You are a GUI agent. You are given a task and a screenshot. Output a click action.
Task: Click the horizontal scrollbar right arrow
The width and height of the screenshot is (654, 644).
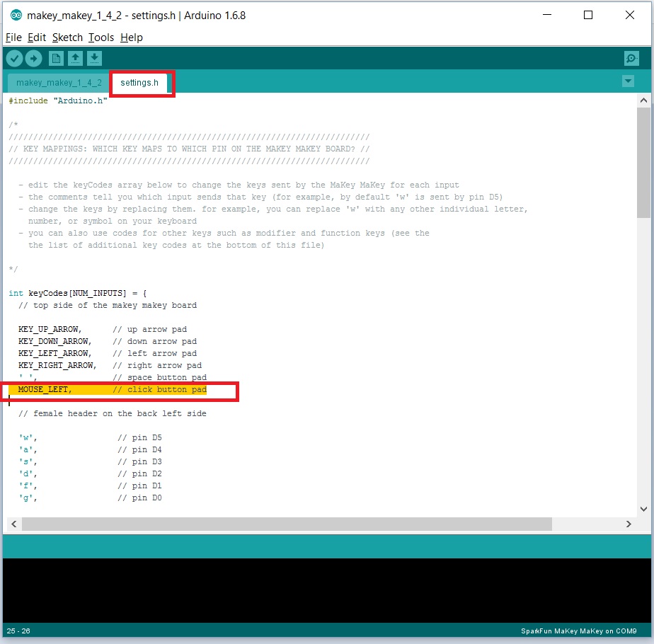[x=629, y=524]
